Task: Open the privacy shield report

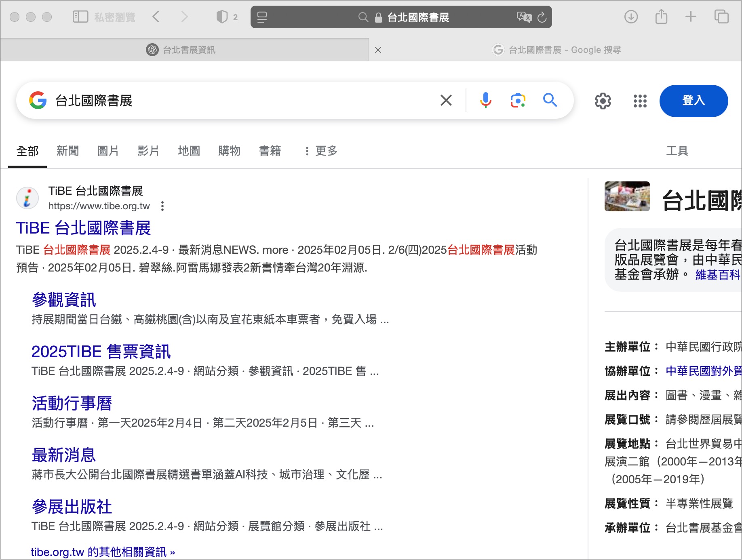Action: tap(222, 17)
